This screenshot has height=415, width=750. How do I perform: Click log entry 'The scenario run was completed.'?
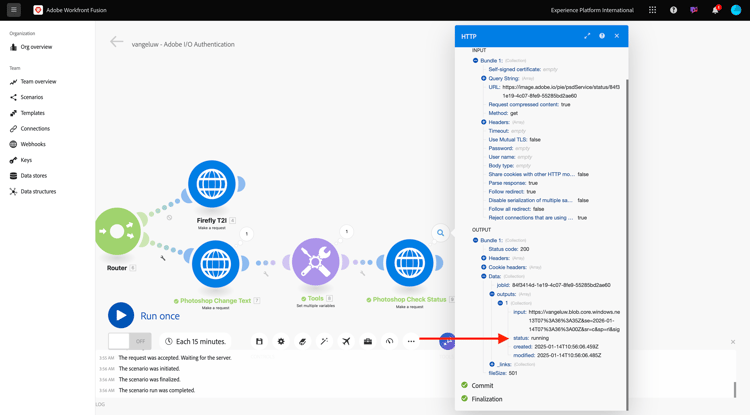[x=157, y=390]
